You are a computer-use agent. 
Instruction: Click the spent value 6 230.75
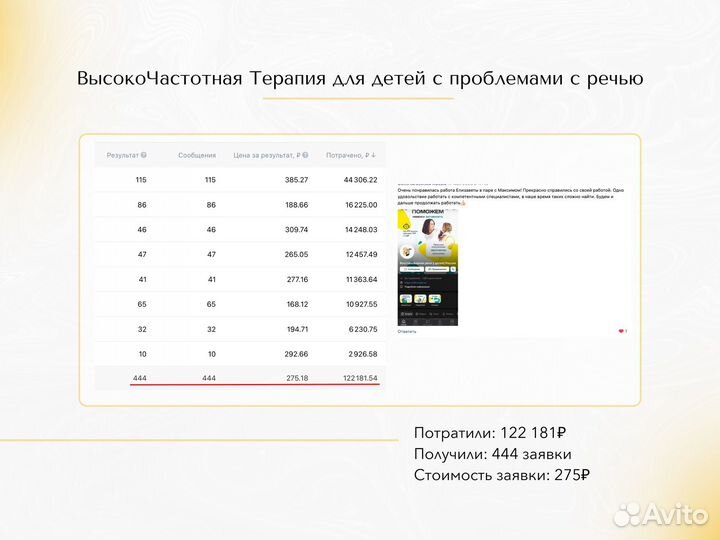coord(363,329)
